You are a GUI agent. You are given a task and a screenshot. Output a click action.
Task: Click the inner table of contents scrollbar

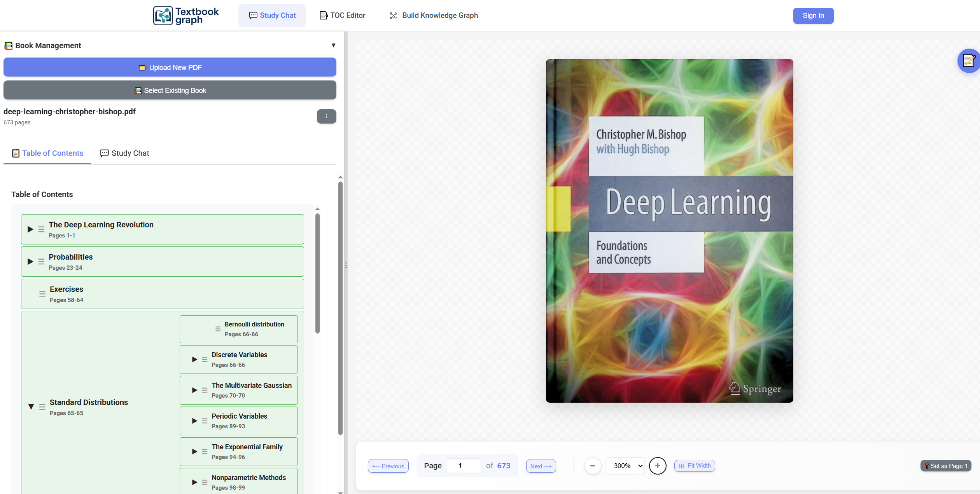[x=317, y=273]
